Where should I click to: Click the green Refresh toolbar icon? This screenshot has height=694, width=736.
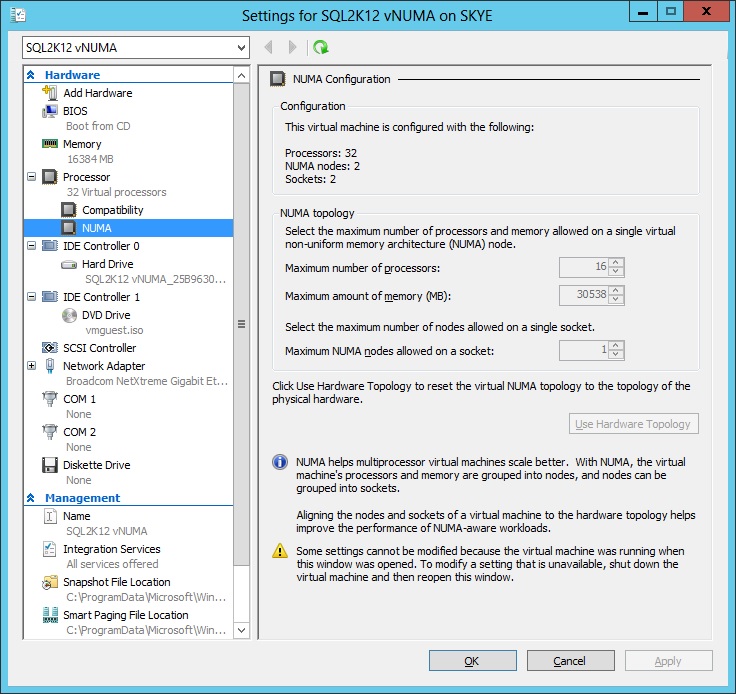point(321,47)
